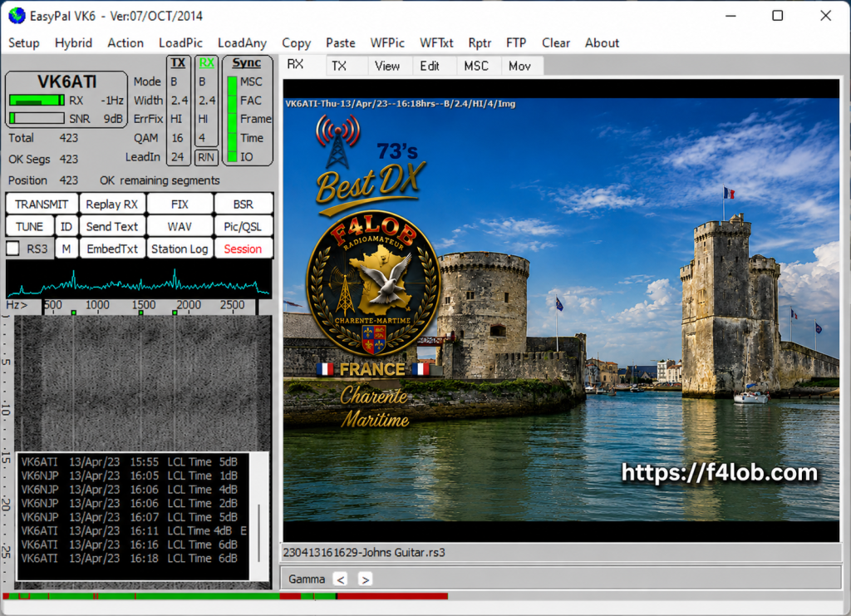Click the Pic/QSL button
The width and height of the screenshot is (851, 616).
243,226
